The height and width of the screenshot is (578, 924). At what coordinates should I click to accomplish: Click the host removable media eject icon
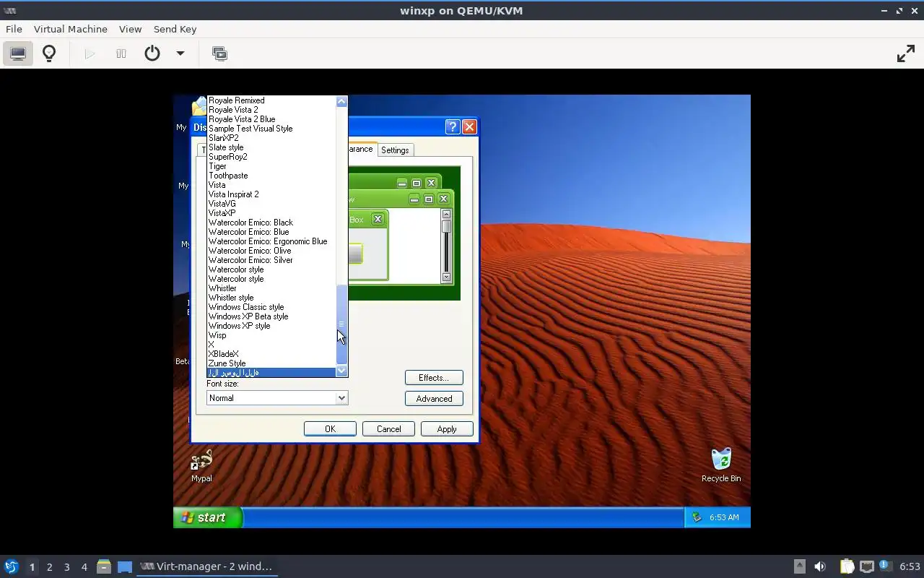pyautogui.click(x=799, y=566)
